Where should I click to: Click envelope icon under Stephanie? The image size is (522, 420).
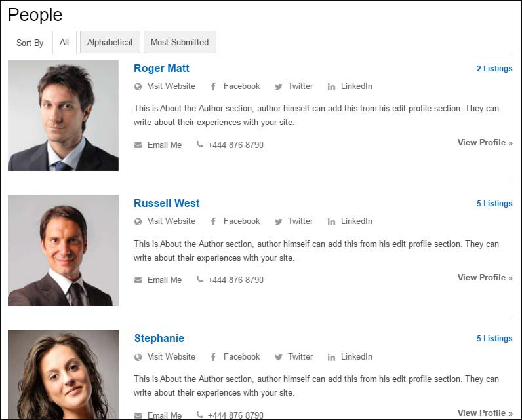point(138,415)
